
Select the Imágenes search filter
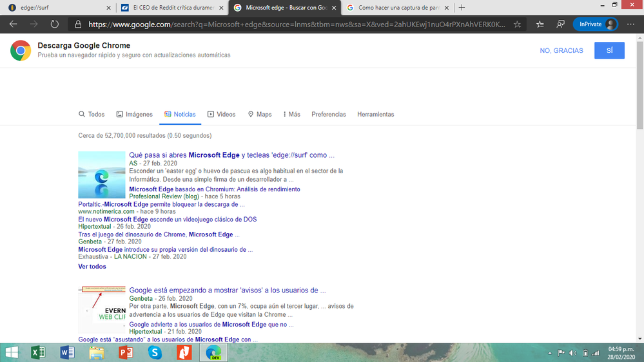coord(134,114)
